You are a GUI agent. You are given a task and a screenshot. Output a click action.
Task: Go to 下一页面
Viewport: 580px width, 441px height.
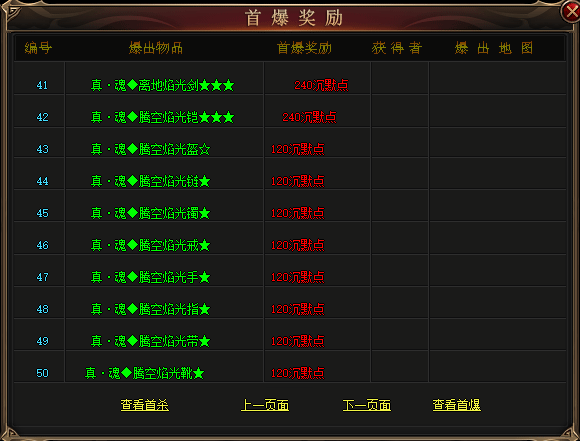367,405
